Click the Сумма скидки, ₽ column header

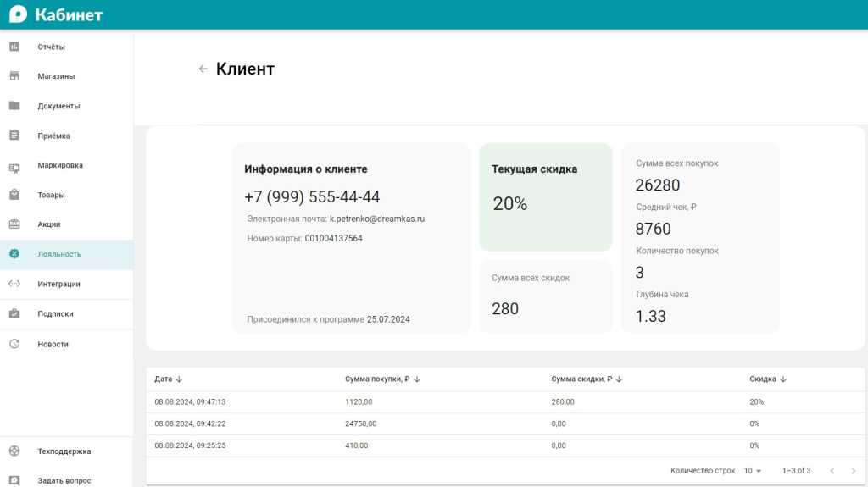coord(581,379)
